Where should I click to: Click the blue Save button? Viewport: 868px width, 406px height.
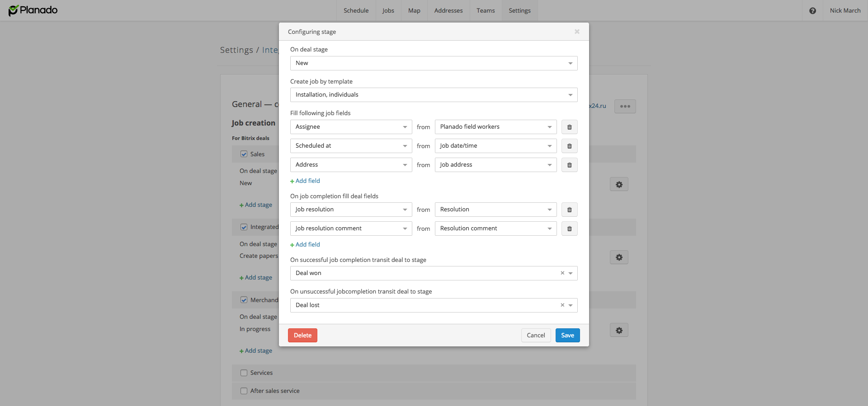567,335
